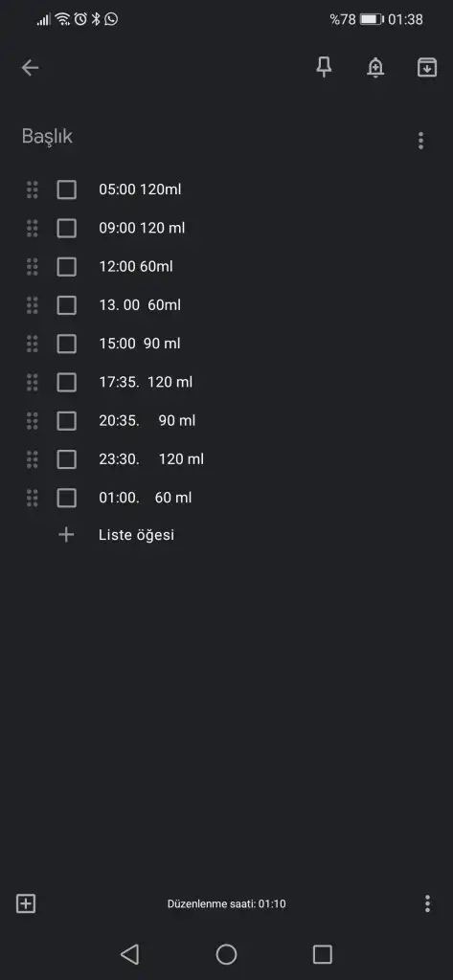Add a new item via Liste öğesi
453x980 pixels.
coord(136,535)
